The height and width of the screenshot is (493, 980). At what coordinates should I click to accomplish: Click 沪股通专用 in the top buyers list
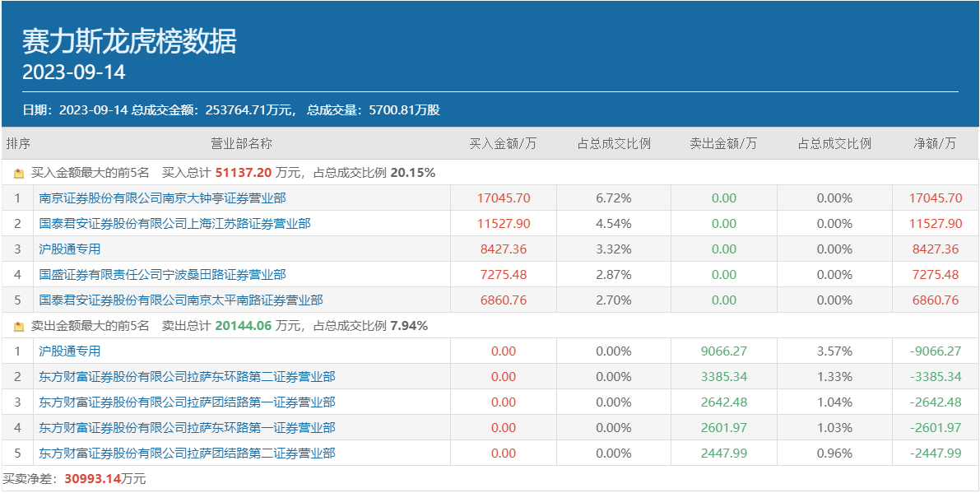coord(70,249)
